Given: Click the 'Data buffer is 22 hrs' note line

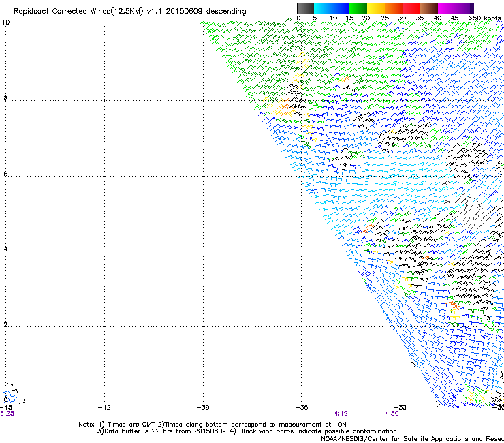Looking at the screenshot, I should pyautogui.click(x=247, y=431).
